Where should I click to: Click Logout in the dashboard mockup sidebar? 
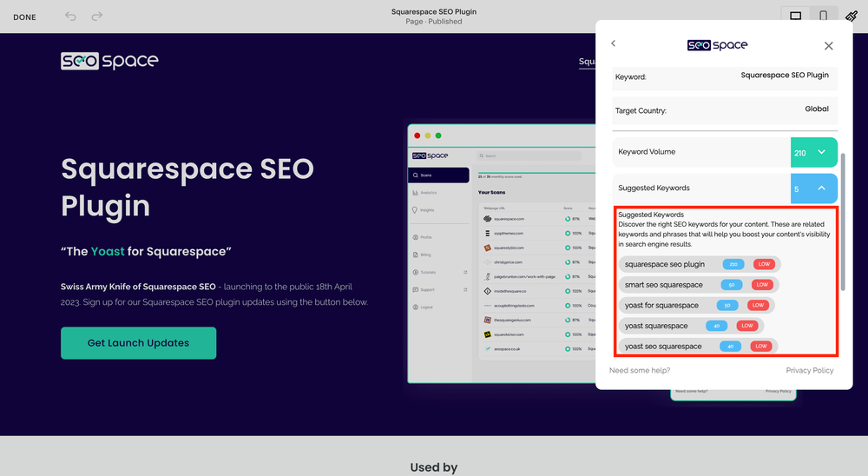point(423,307)
